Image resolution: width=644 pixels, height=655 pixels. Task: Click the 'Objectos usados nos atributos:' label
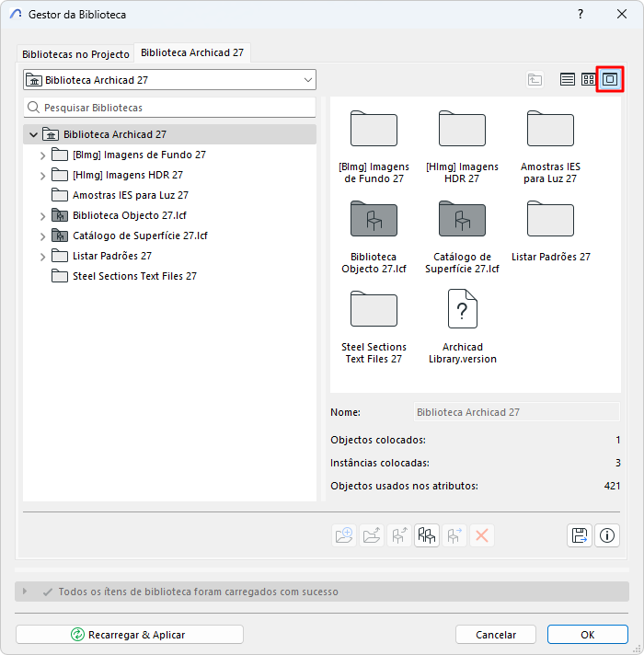pyautogui.click(x=404, y=486)
